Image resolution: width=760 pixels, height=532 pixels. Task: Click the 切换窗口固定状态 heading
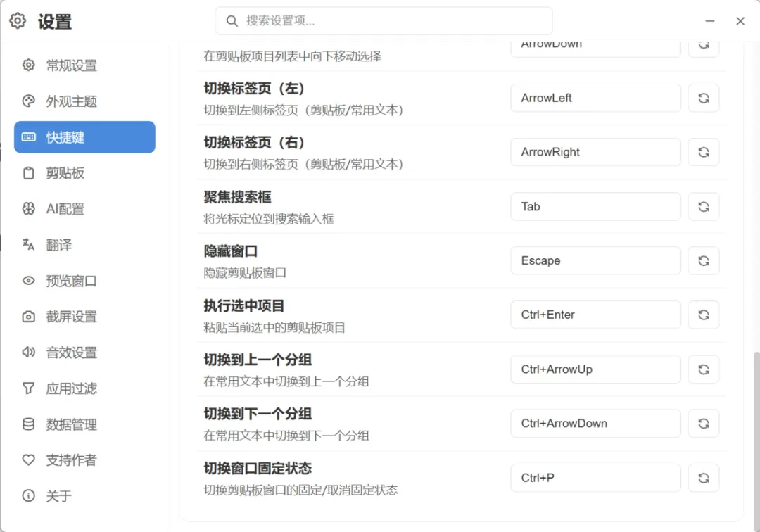pos(258,469)
